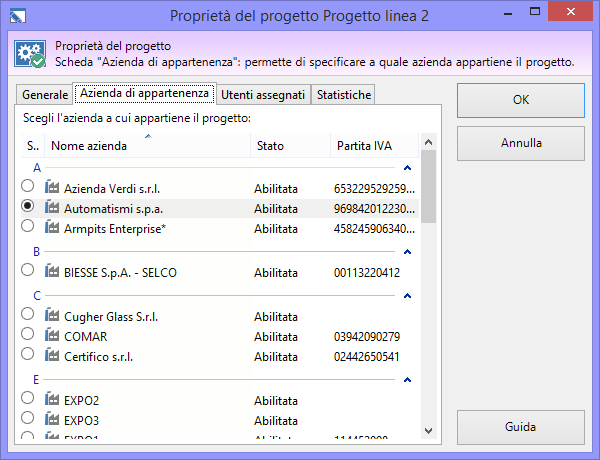Click the factory icon beside COMAR
This screenshot has height=460, width=600.
click(x=52, y=335)
